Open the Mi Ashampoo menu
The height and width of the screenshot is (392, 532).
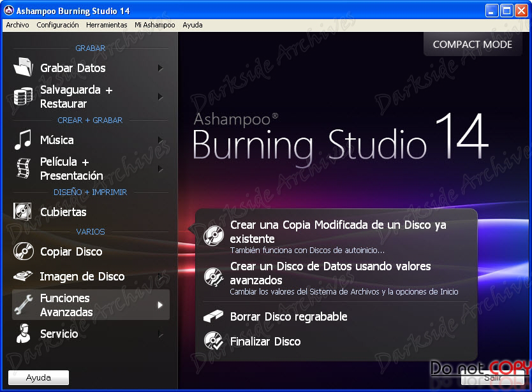[x=155, y=25]
